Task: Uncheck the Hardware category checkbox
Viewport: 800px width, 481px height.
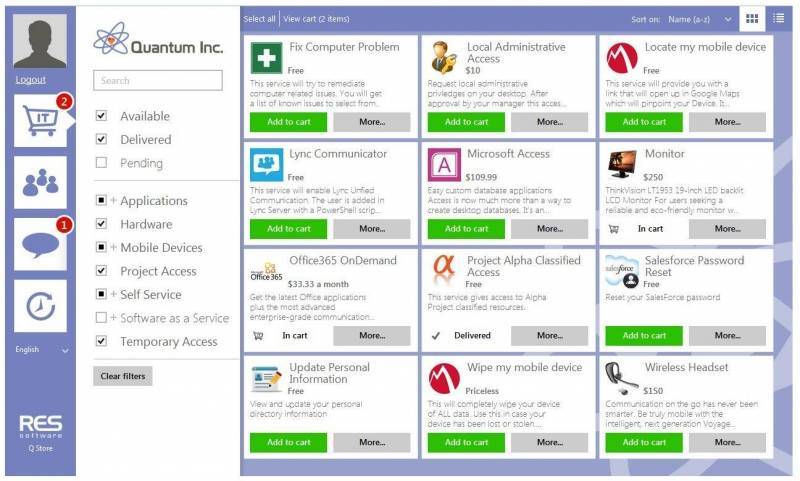Action: point(102,223)
